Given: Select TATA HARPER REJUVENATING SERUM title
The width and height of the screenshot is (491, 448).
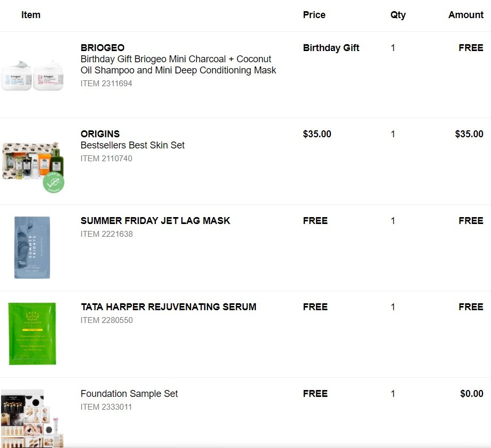Looking at the screenshot, I should click(168, 307).
